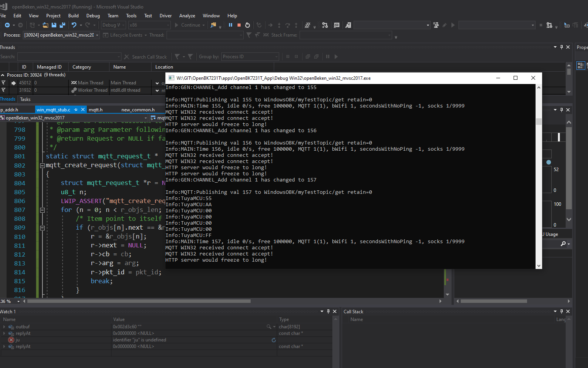Pause execution with Break All button
Image resolution: width=588 pixels, height=368 pixels.
231,25
